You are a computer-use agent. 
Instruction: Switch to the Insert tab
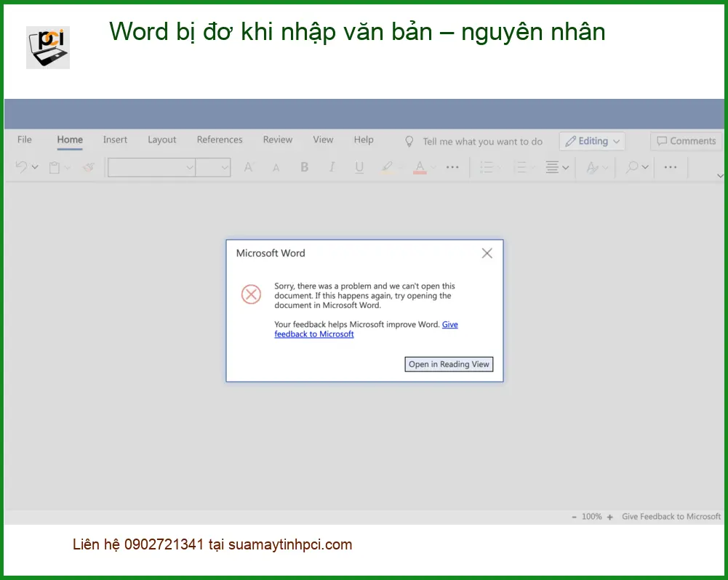click(115, 140)
